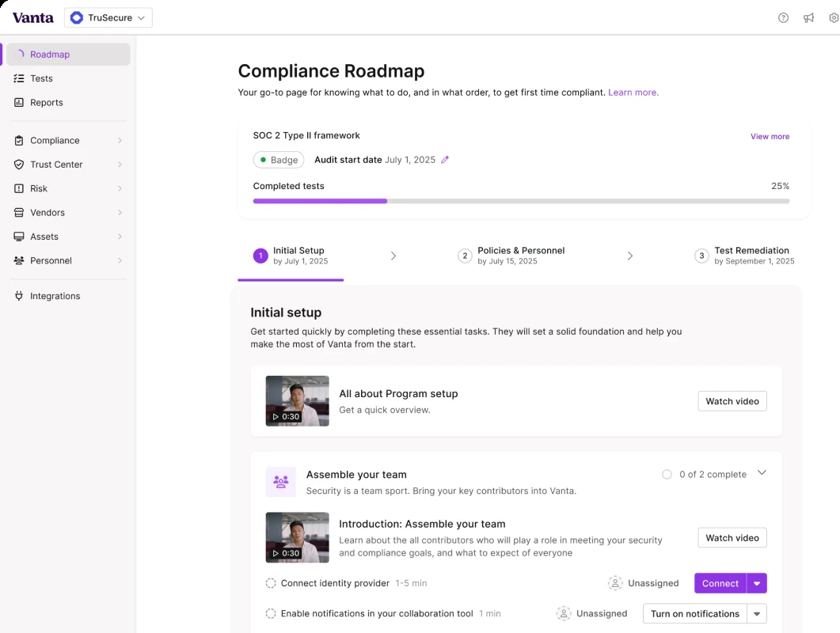Click the July 1, 2025 audit start date
This screenshot has width=840, height=633.
pos(410,160)
